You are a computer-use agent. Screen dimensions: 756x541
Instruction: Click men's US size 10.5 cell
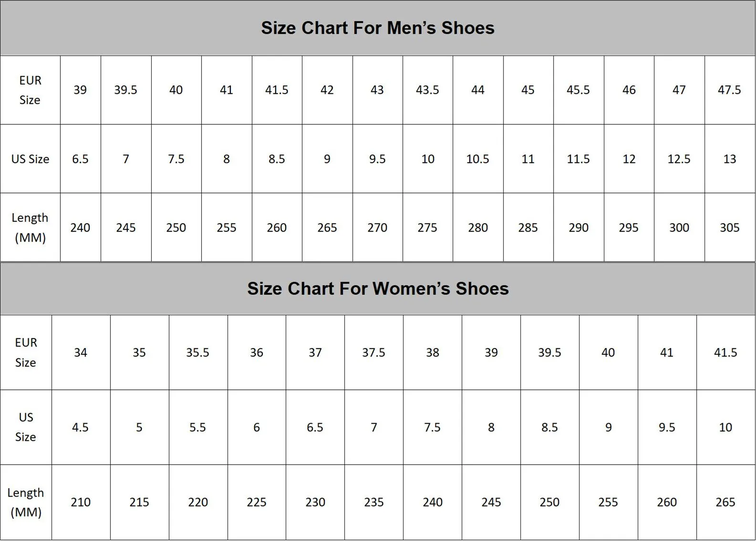pyautogui.click(x=477, y=159)
